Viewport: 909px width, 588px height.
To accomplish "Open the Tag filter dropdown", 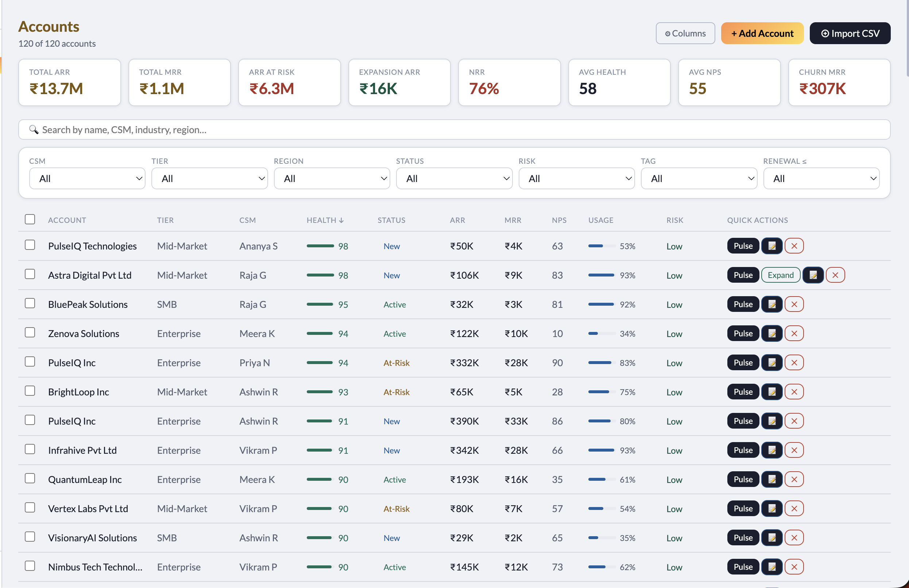I will tap(699, 178).
